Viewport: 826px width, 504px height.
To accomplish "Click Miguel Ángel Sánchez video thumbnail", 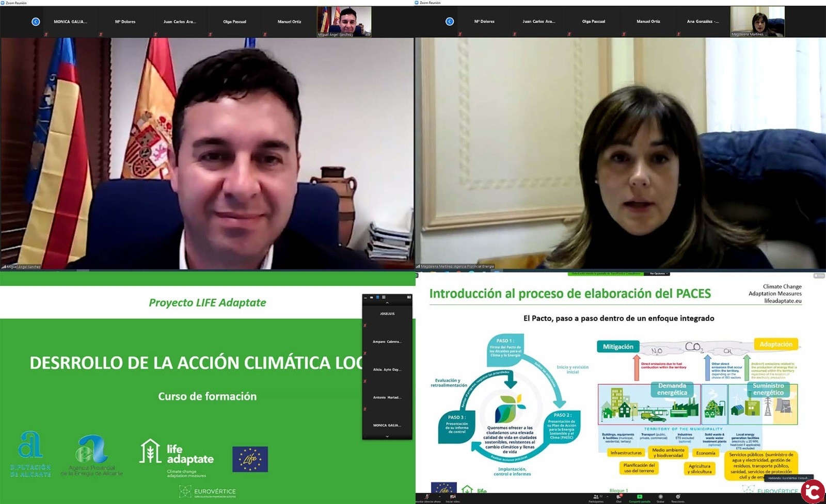I will (344, 22).
